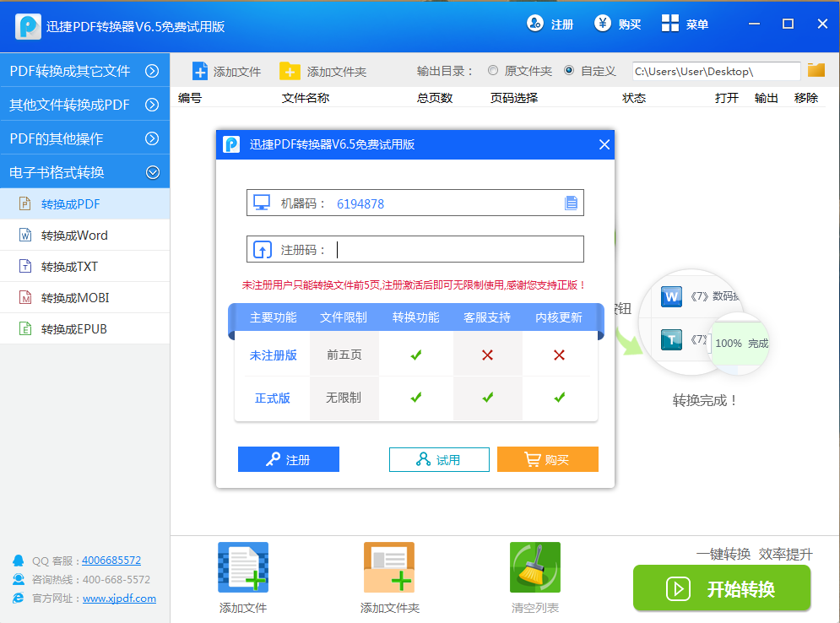Click the 添加文件 toolbar icon with plus

(x=200, y=71)
